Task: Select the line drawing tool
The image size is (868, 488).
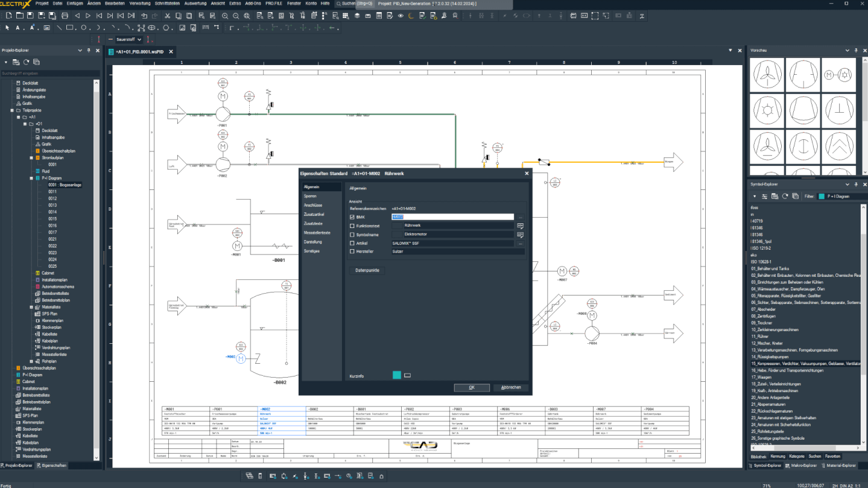Action: point(59,28)
